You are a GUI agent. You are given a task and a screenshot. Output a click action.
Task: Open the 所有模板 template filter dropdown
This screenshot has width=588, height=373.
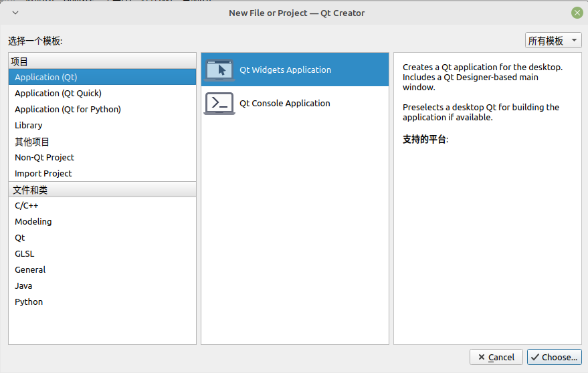coord(553,41)
